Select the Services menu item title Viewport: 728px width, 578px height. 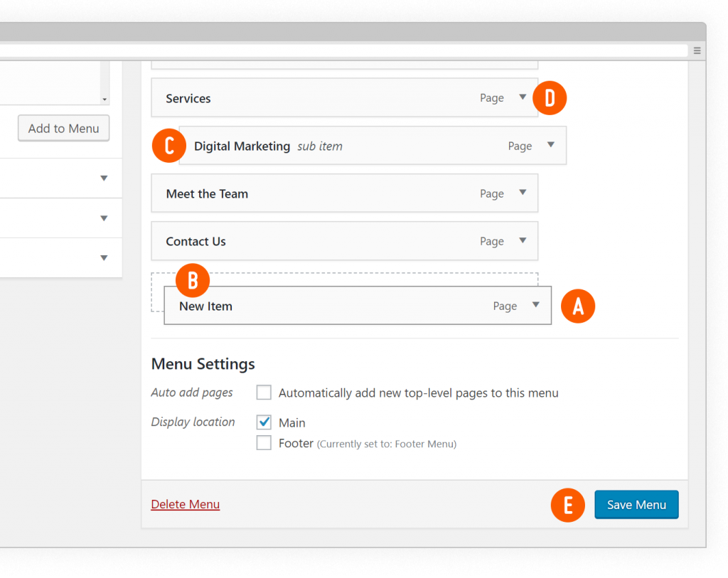point(188,98)
